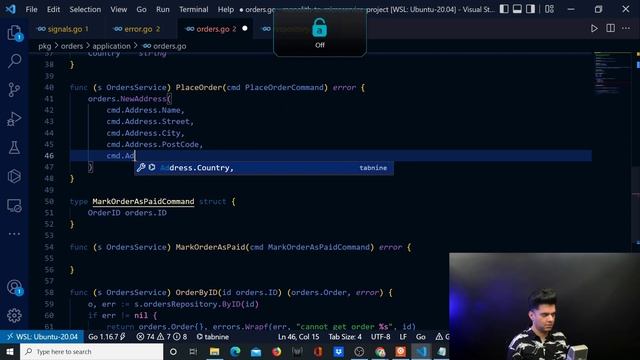Image resolution: width=640 pixels, height=360 pixels.
Task: Open the Tabnine hexagon icon in the activity bar
Action: [14, 176]
